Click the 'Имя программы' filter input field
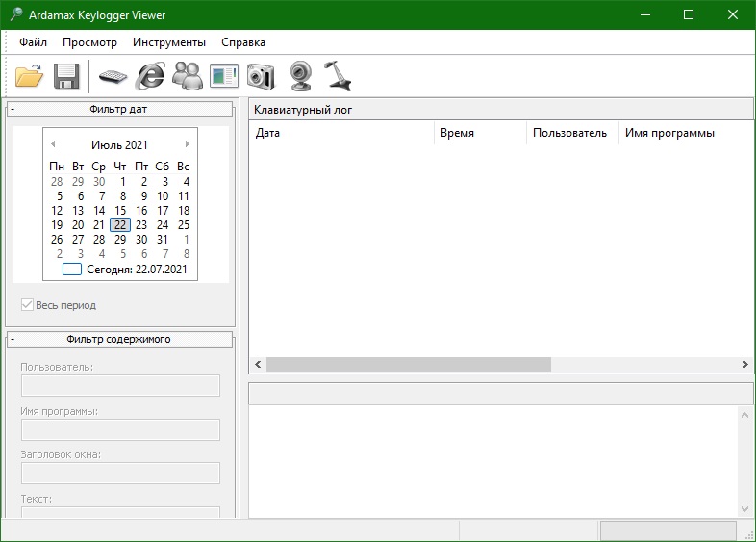The image size is (756, 542). coord(120,429)
